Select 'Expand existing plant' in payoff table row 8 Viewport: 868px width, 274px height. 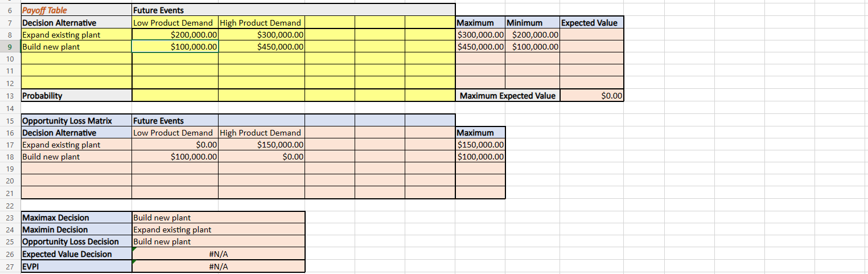(76, 35)
